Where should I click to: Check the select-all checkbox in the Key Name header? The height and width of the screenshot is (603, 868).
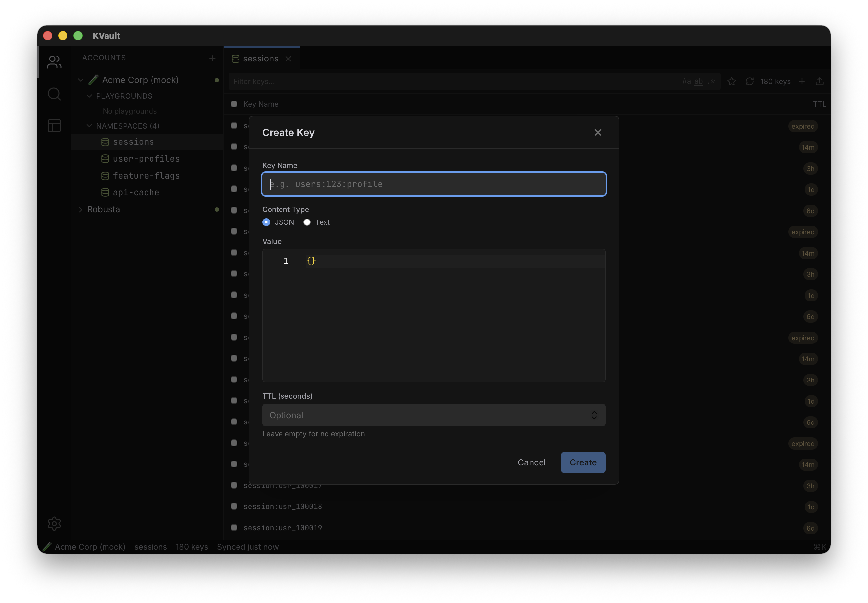tap(233, 104)
